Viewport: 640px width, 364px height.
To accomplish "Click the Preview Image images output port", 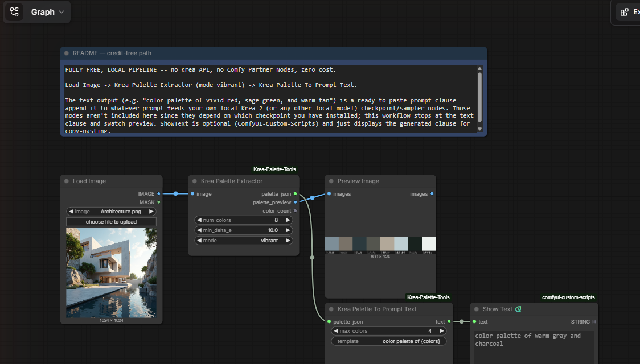I will tap(432, 193).
